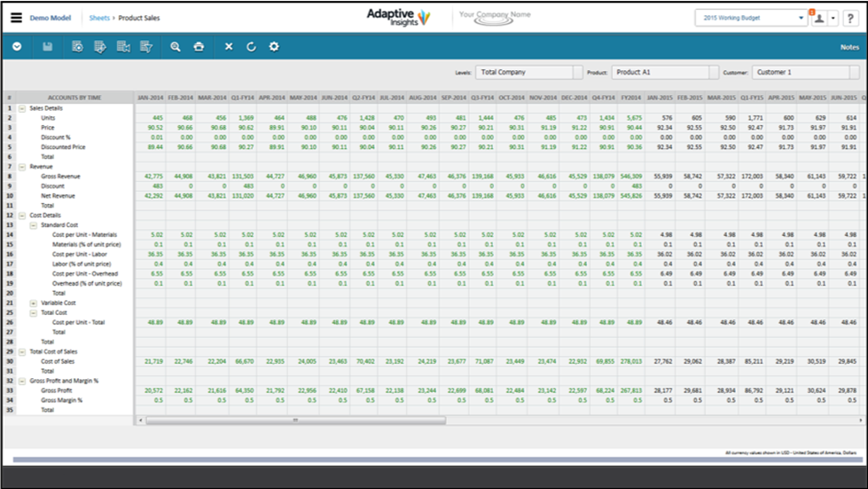Select the JAN-2014 column header
Viewport: 868px width, 489px height.
[150, 98]
